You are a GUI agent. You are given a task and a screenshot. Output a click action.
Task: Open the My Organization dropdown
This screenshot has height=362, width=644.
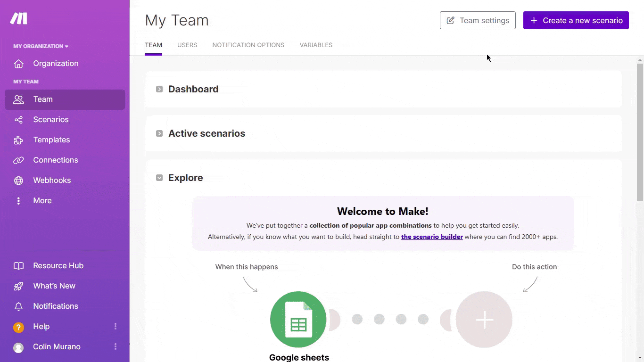click(41, 46)
